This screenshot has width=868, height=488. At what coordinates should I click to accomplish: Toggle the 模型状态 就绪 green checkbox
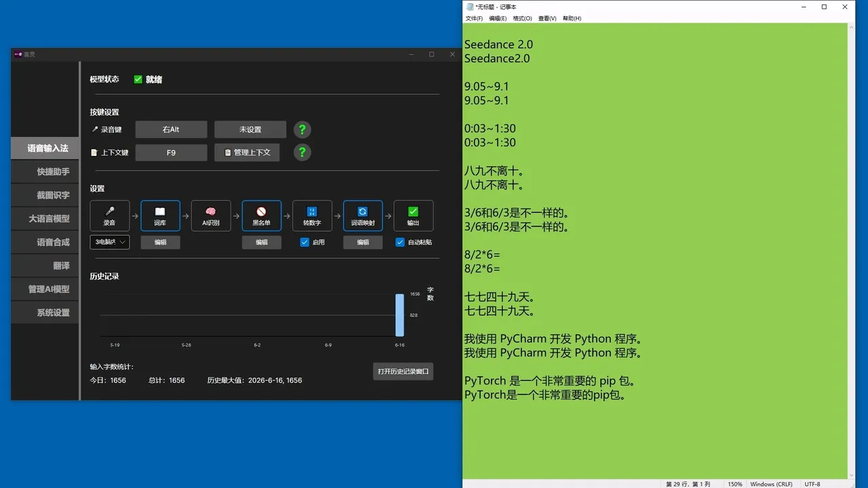(138, 79)
